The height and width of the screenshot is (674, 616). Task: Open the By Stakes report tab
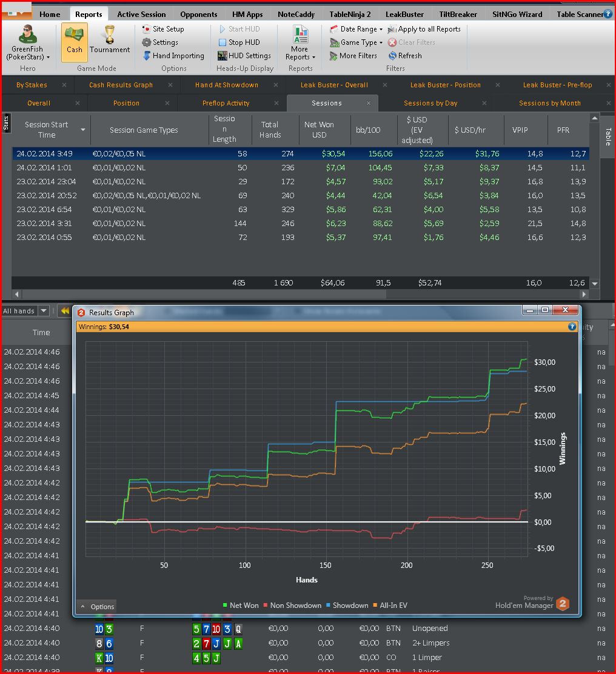click(x=32, y=85)
